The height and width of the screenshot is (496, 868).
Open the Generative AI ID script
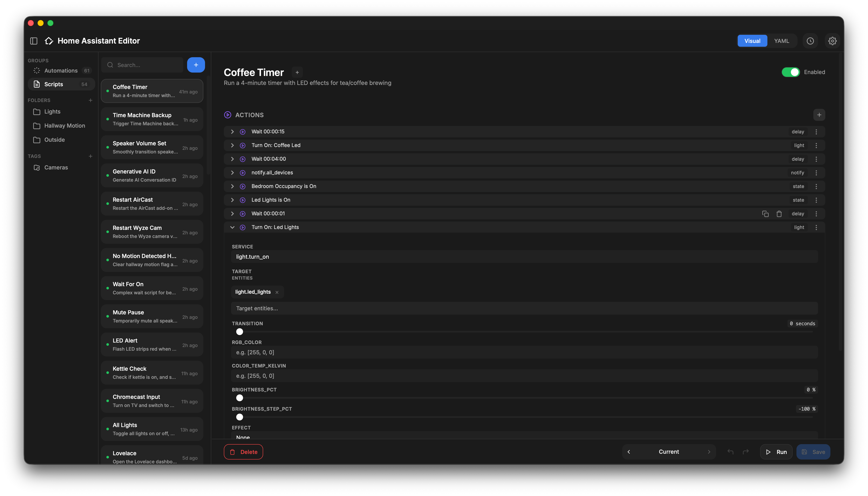[152, 175]
